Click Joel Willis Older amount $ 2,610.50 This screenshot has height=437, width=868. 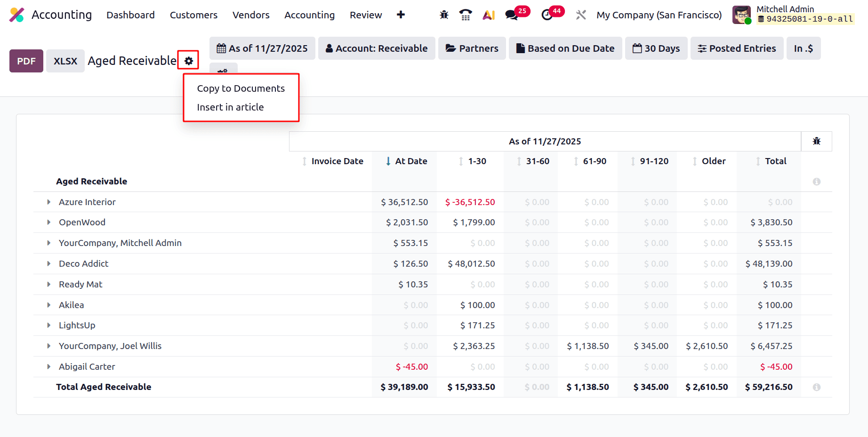(x=707, y=346)
